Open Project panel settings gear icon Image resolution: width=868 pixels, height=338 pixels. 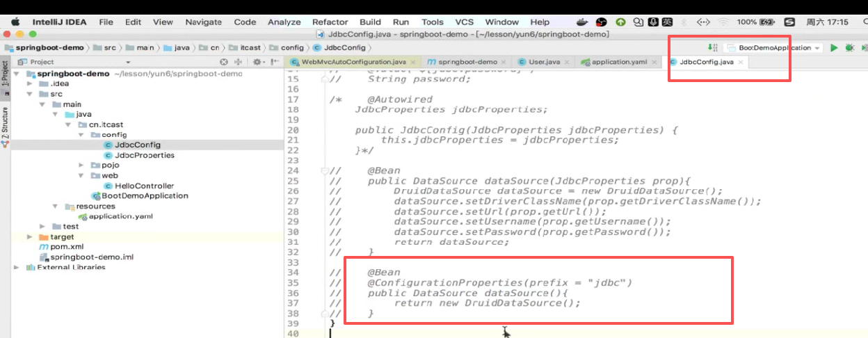(x=258, y=62)
